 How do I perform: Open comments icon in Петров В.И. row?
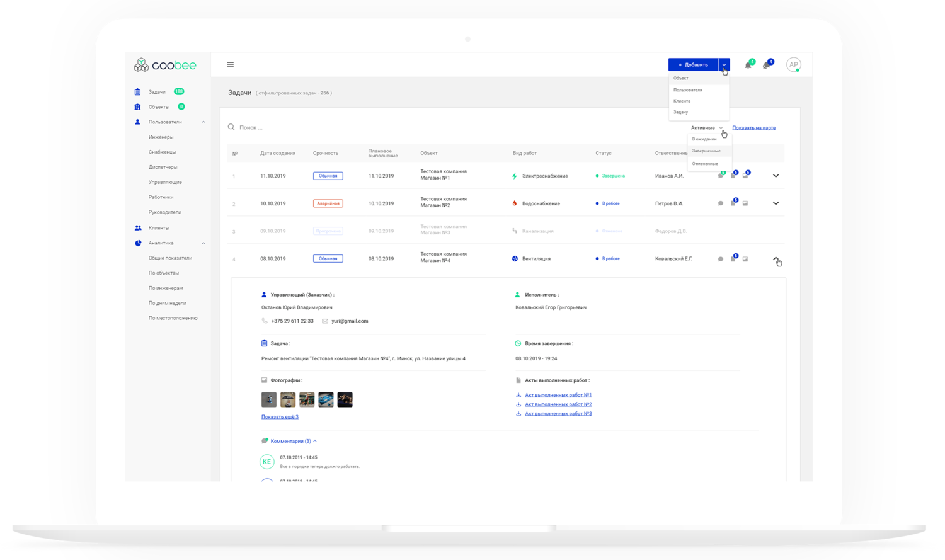pos(721,203)
